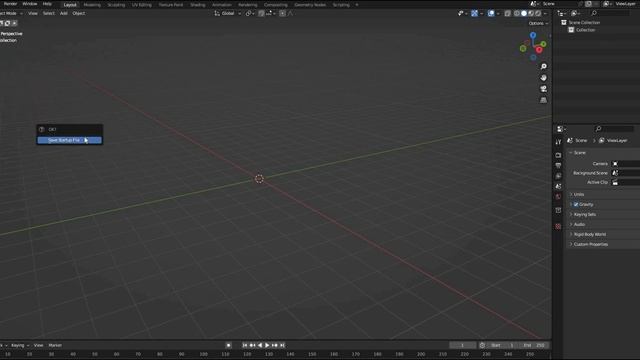The width and height of the screenshot is (640, 360).
Task: Open the Render properties tab icon
Action: [558, 155]
